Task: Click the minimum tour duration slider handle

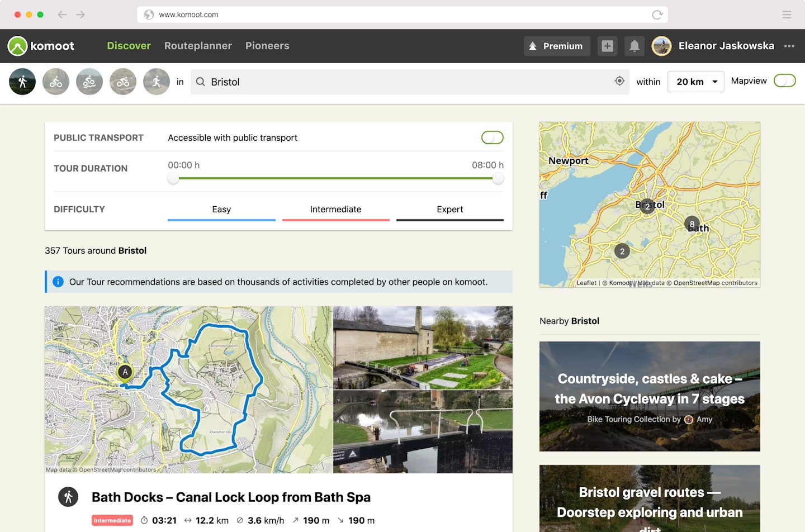Action: point(173,178)
